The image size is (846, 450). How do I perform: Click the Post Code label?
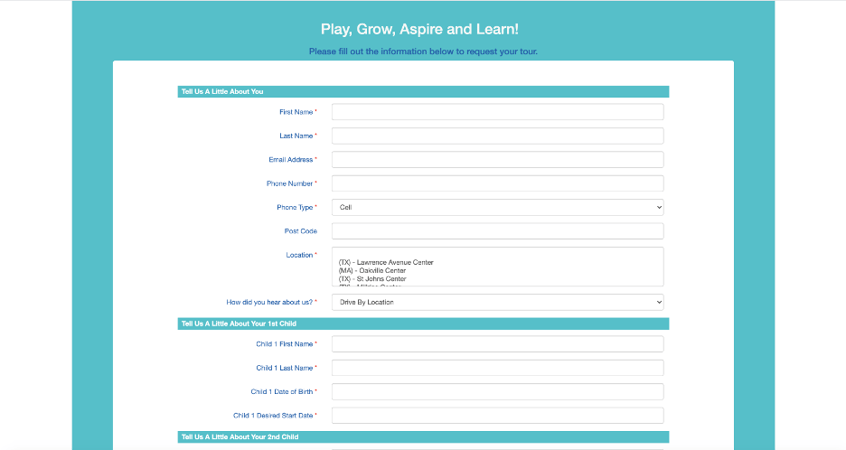point(301,231)
